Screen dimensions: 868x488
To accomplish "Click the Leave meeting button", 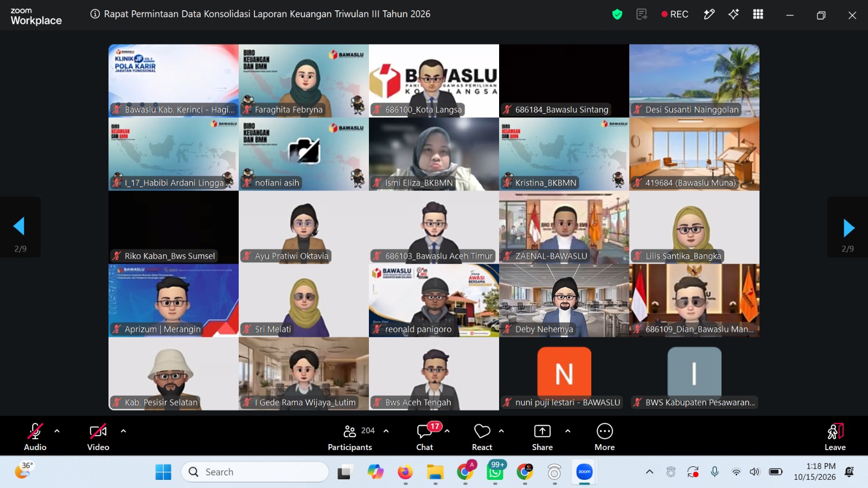I will point(835,437).
